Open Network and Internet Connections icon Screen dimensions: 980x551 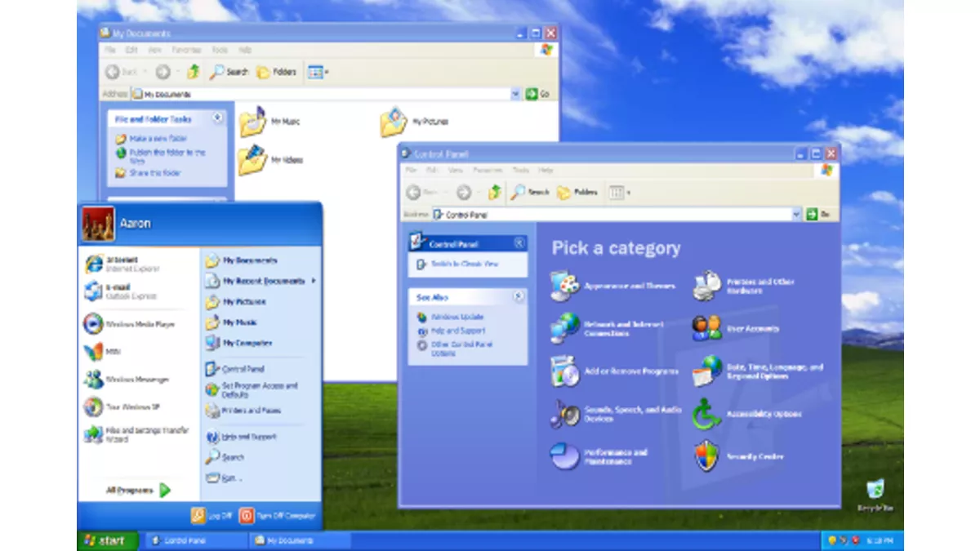coord(565,328)
